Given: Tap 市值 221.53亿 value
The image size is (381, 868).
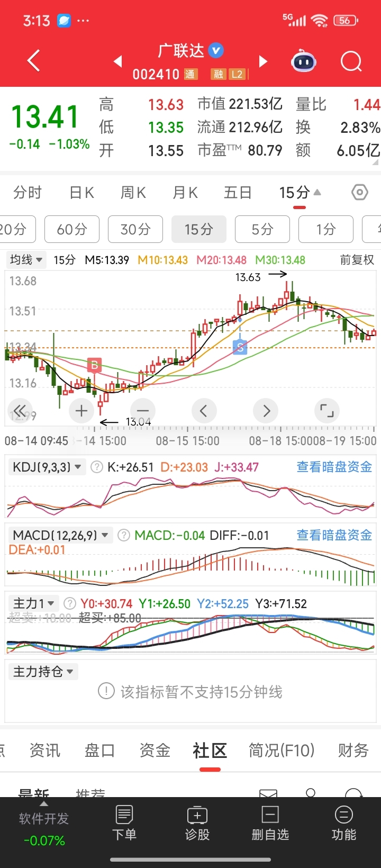Looking at the screenshot, I should coord(240,104).
